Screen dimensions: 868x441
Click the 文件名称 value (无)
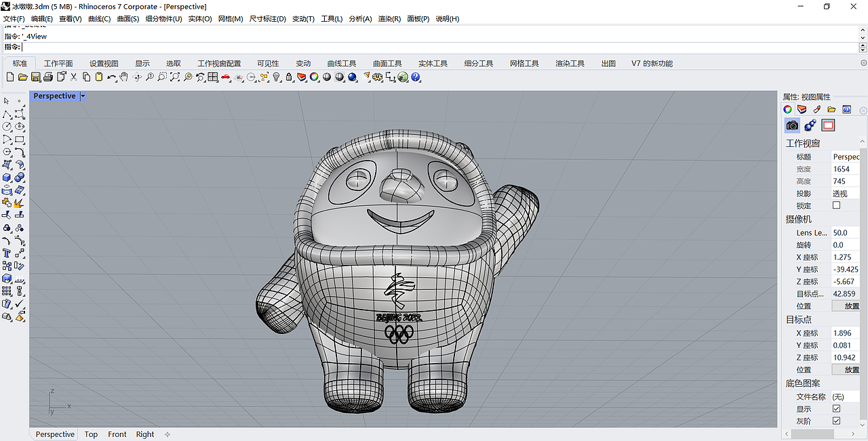click(846, 397)
